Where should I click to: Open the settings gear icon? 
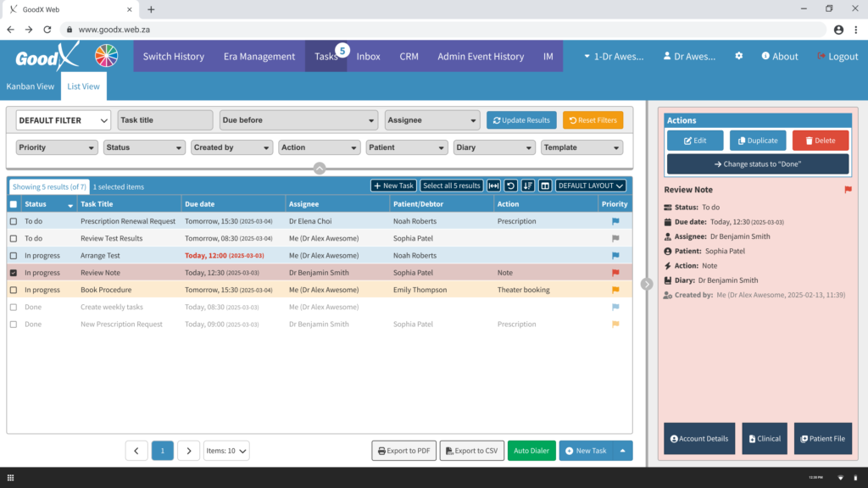click(x=739, y=56)
